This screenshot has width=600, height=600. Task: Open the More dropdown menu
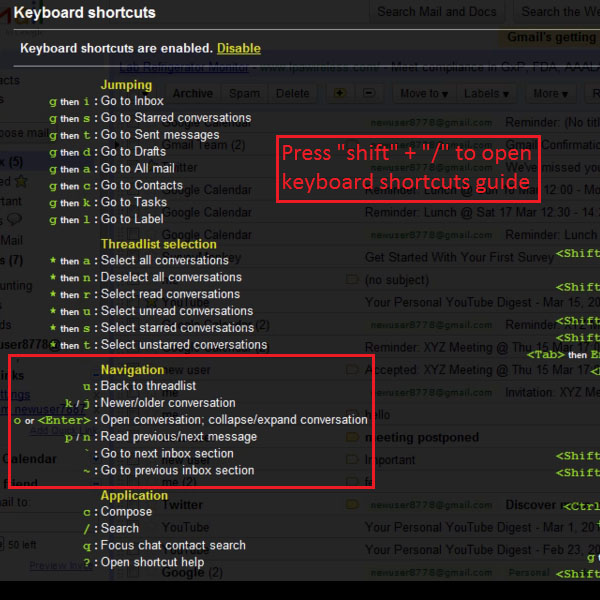coord(550,93)
